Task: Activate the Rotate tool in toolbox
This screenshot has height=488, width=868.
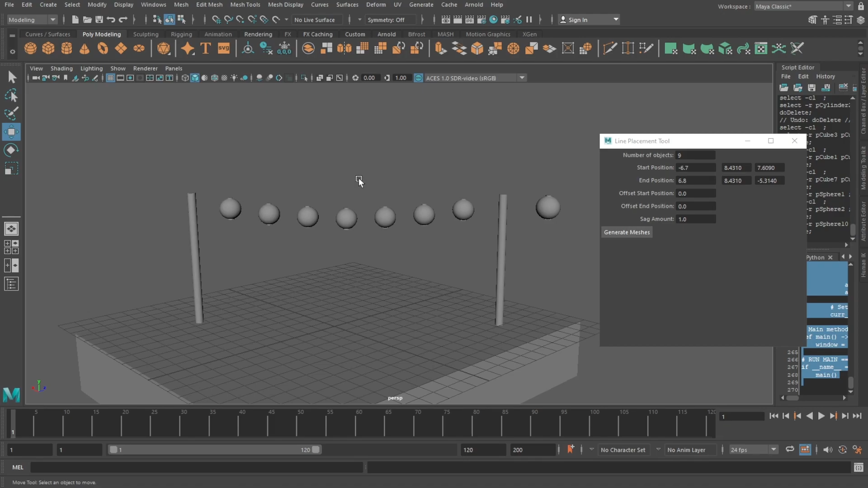Action: pyautogui.click(x=11, y=150)
